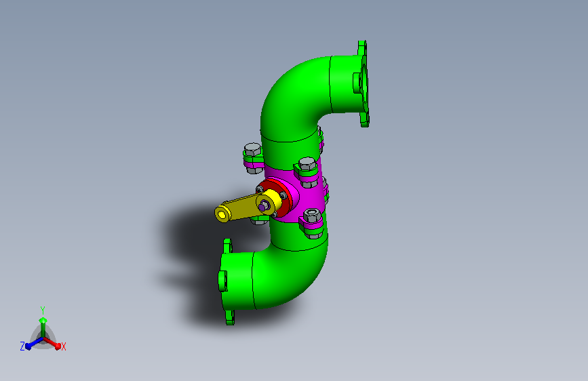The height and width of the screenshot is (381, 588).
Task: Click the red X axis of the orientation triad
Action: (52, 343)
